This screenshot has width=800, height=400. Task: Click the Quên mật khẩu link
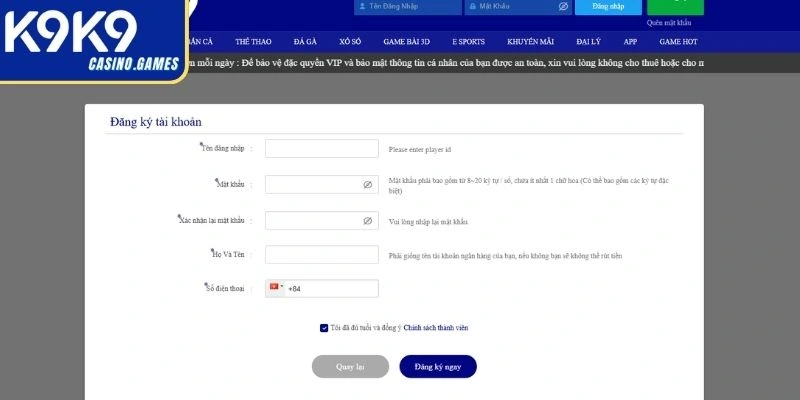coord(669,23)
